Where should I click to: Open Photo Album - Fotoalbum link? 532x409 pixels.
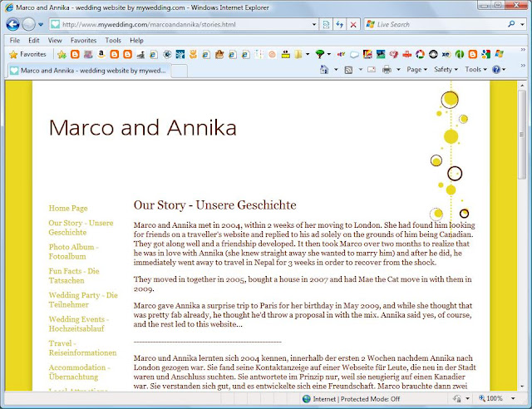(74, 252)
